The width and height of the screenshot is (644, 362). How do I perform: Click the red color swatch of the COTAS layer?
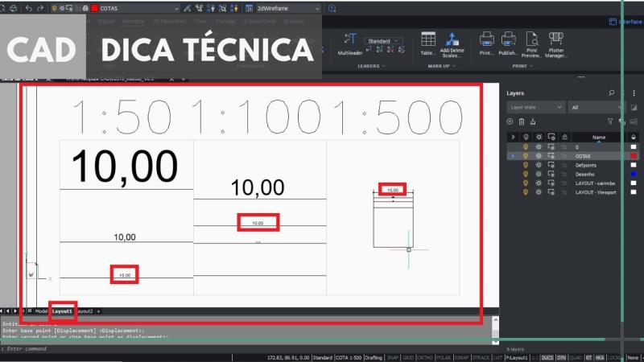click(x=634, y=156)
